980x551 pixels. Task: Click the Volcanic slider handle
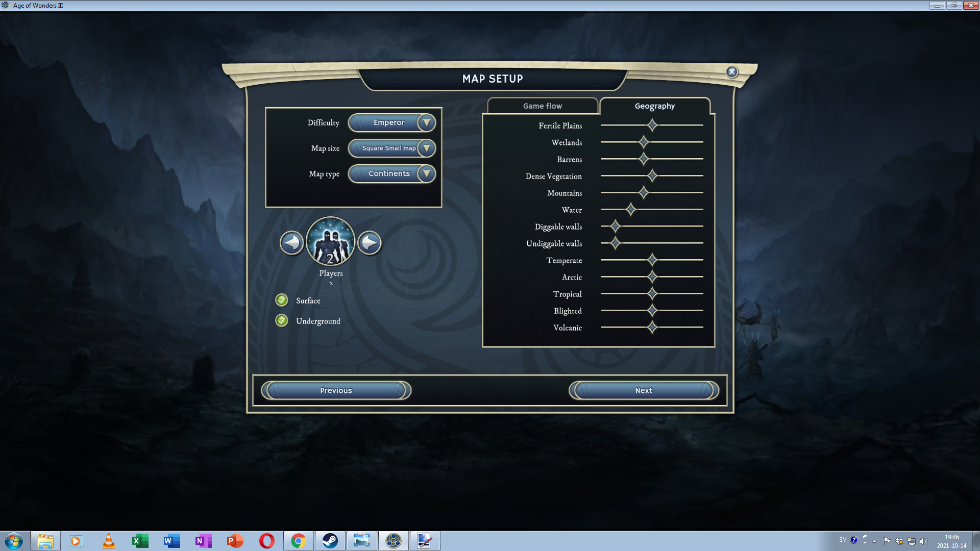652,327
